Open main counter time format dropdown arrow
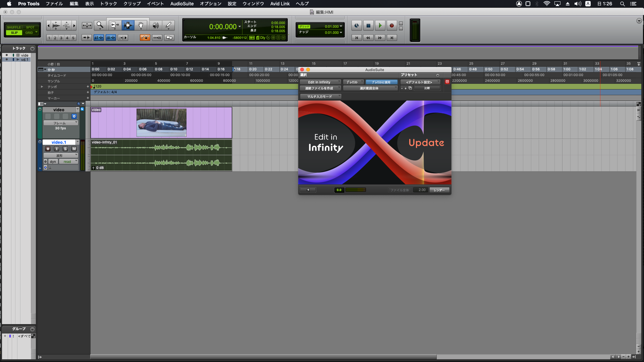This screenshot has width=644, height=362. point(239,27)
